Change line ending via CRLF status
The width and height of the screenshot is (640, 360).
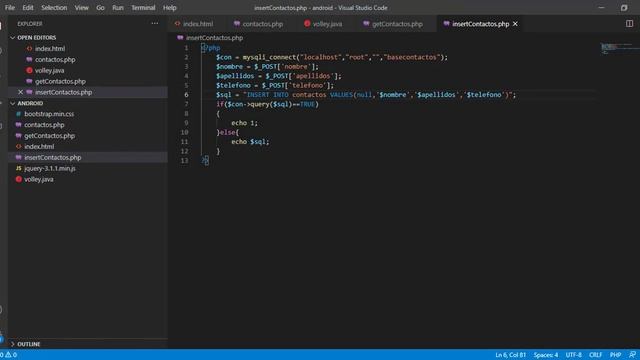point(595,355)
